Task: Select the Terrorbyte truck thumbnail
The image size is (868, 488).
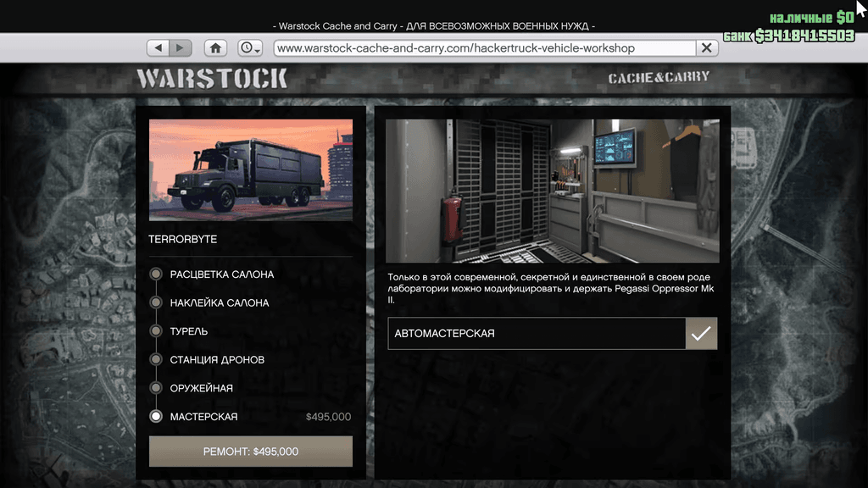Action: coord(251,169)
